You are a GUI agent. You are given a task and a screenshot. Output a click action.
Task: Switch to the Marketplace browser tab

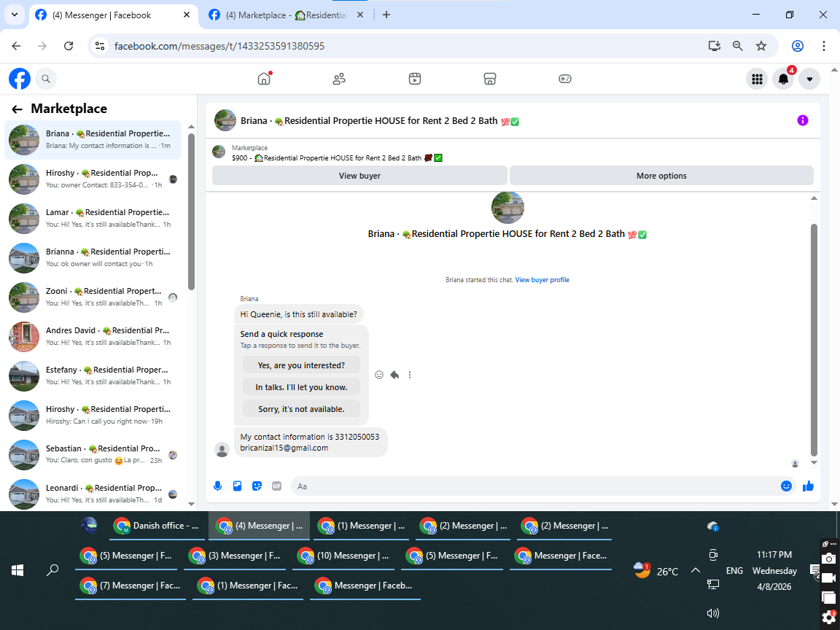tap(286, 15)
